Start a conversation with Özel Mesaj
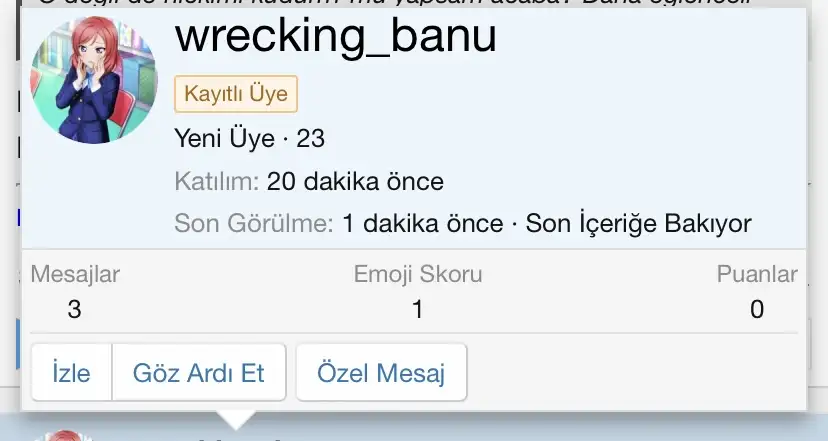The image size is (828, 441). point(381,372)
